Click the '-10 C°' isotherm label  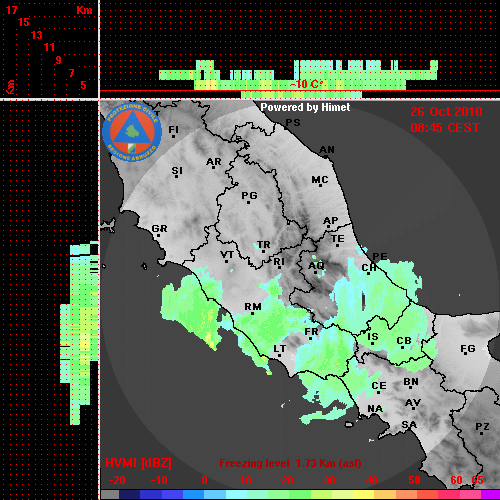pos(306,84)
